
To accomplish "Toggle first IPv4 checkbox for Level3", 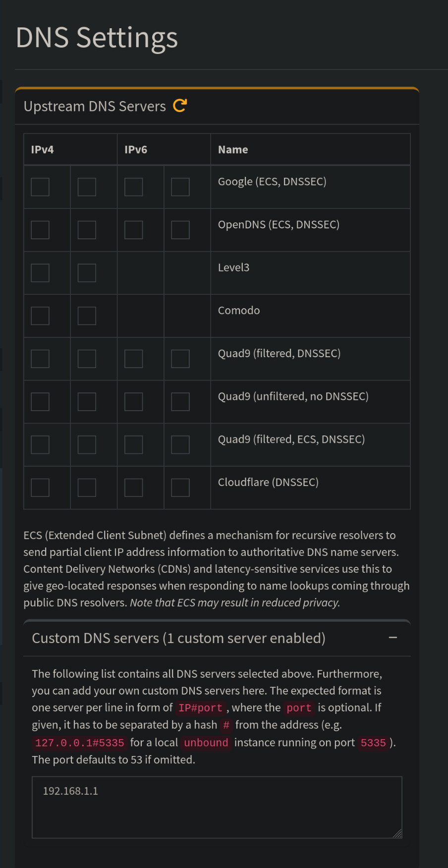I will [x=40, y=273].
